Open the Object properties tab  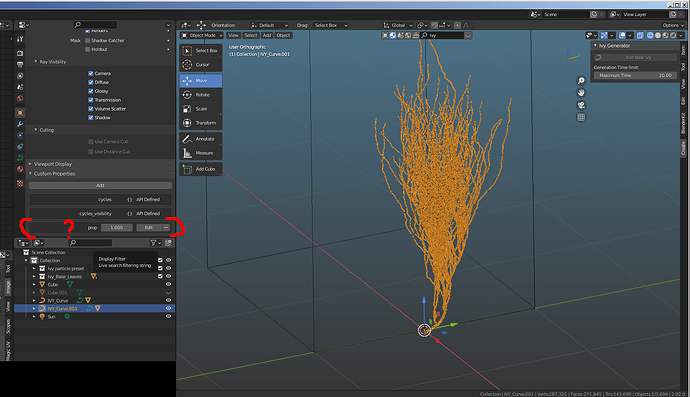(20, 113)
